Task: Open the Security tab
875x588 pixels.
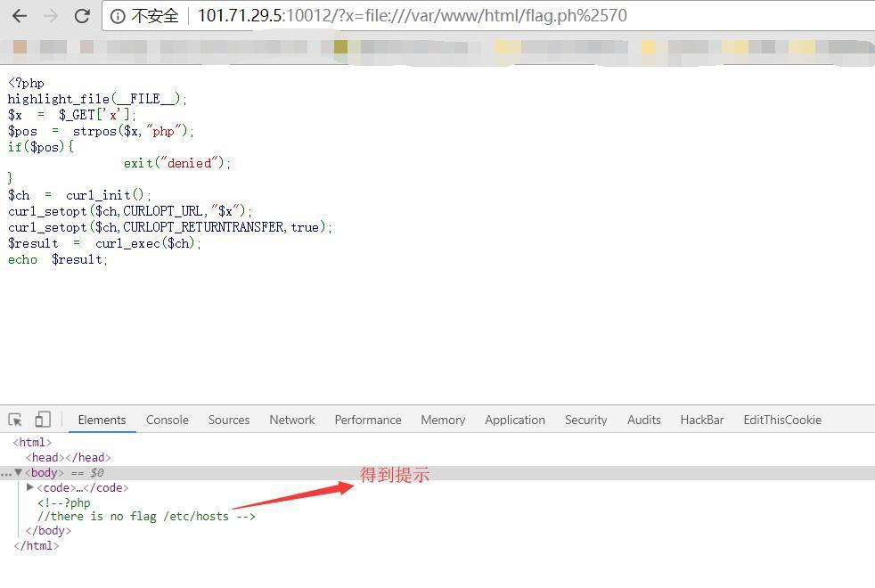Action: click(x=586, y=420)
